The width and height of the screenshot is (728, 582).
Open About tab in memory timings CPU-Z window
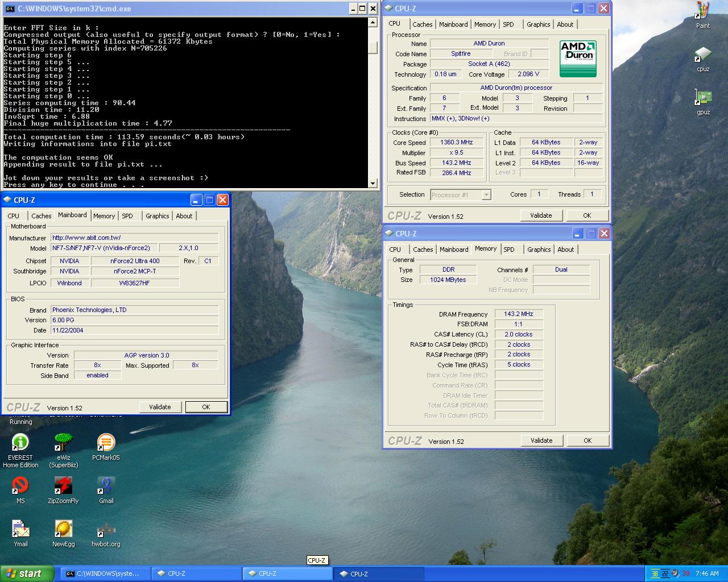click(565, 250)
